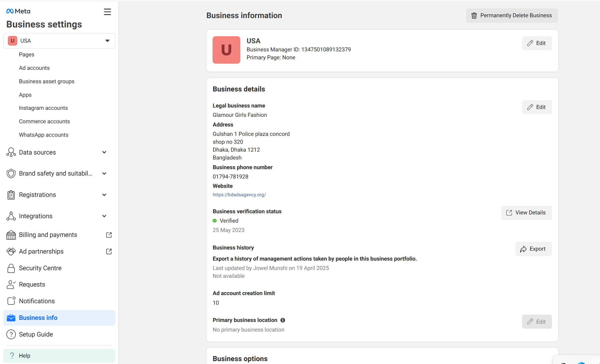Viewport: 600px width, 364px height.
Task: Open Ad partnerships external link icon
Action: 109,252
